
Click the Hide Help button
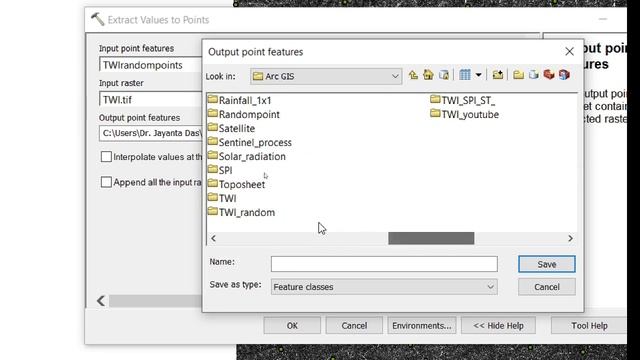(x=498, y=326)
